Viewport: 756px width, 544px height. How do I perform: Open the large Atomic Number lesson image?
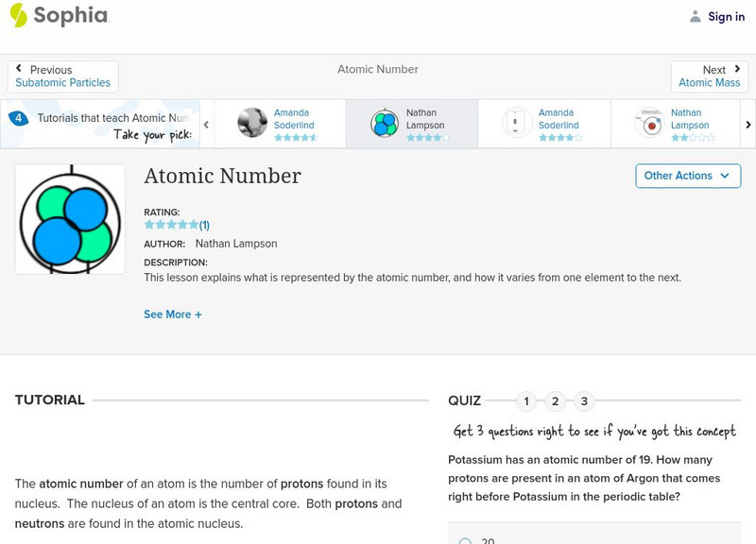[70, 219]
